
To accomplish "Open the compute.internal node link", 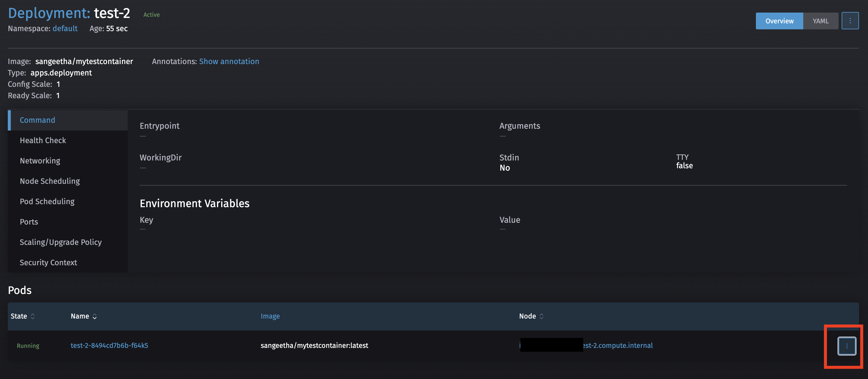I will pos(586,345).
